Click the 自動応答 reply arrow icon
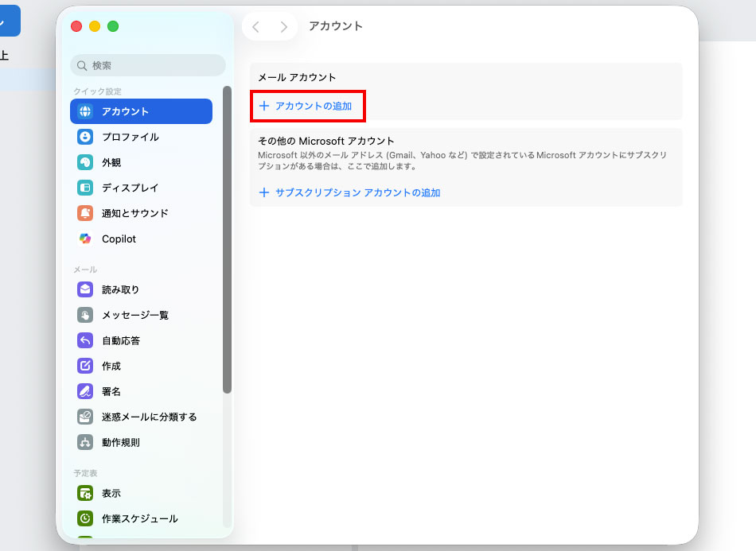Screen dimensions: 756x551 point(85,340)
